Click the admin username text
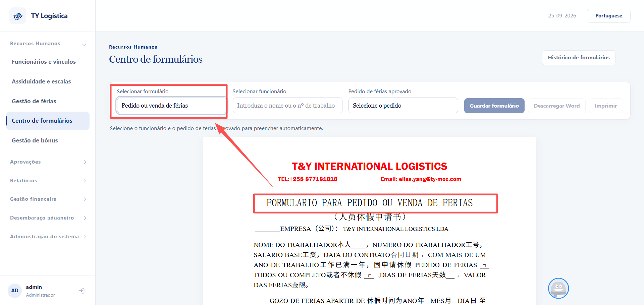This screenshot has width=644, height=305. (34, 287)
